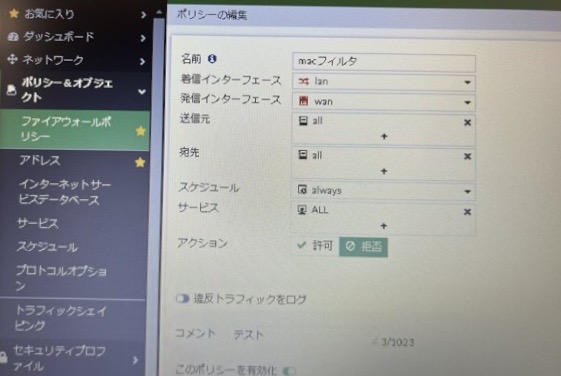Toggle このポリシーを有効化 switch
This screenshot has height=376, width=561.
pyautogui.click(x=289, y=371)
